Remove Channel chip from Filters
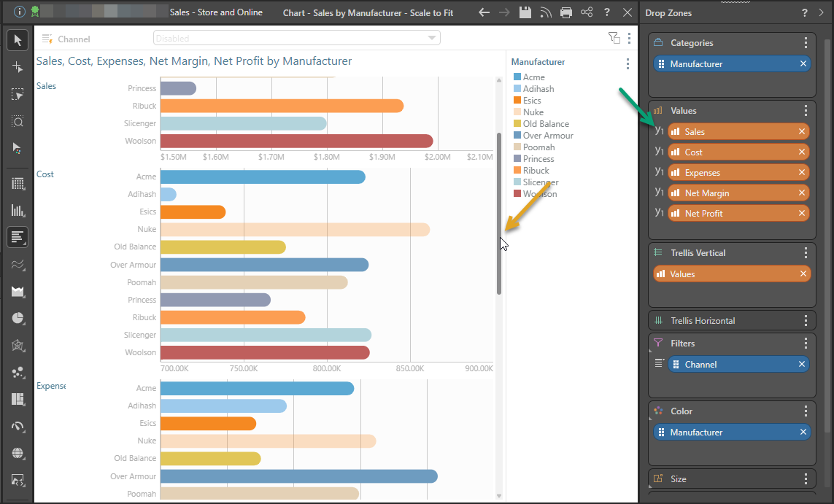Screen dimensions: 834x504 pos(802,365)
